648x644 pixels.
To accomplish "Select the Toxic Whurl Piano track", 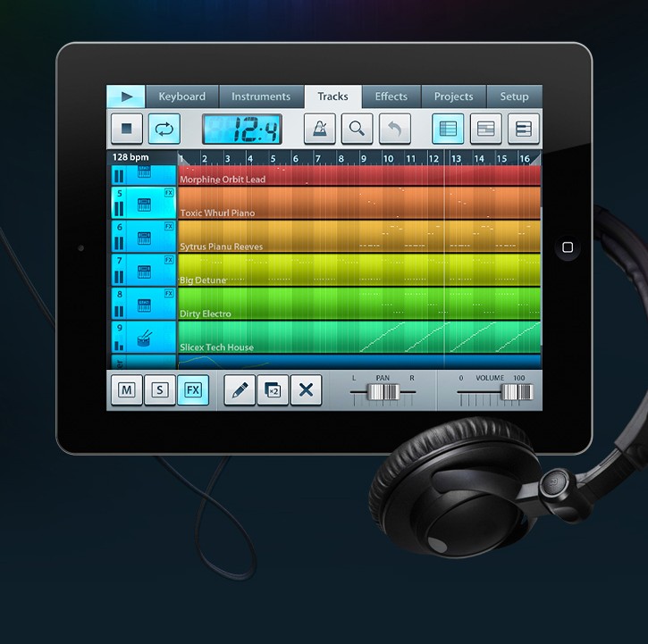I will tap(359, 203).
